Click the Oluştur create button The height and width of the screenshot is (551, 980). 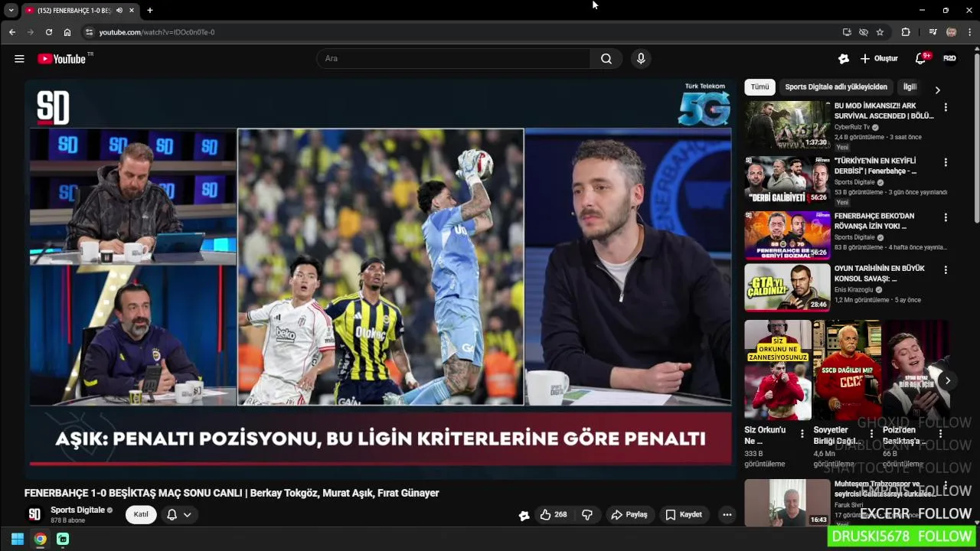[879, 59]
